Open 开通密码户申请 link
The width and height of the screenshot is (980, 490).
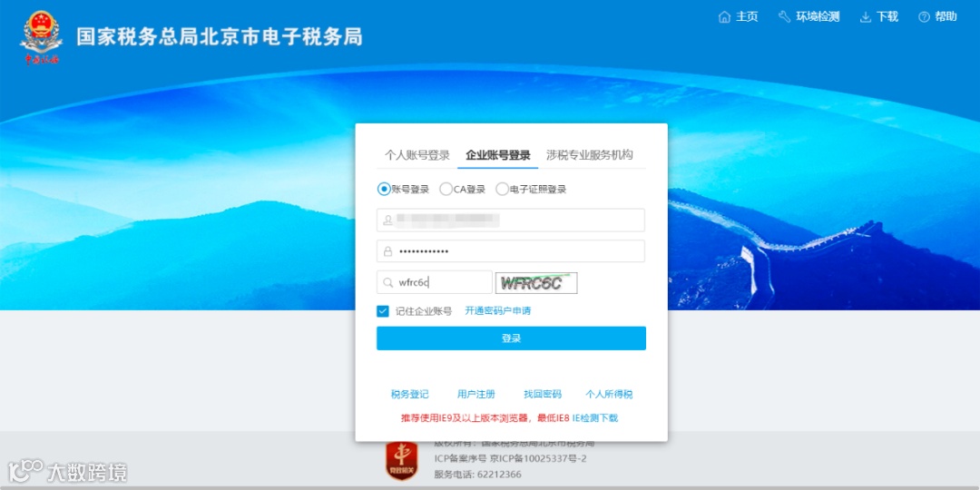pyautogui.click(x=497, y=310)
